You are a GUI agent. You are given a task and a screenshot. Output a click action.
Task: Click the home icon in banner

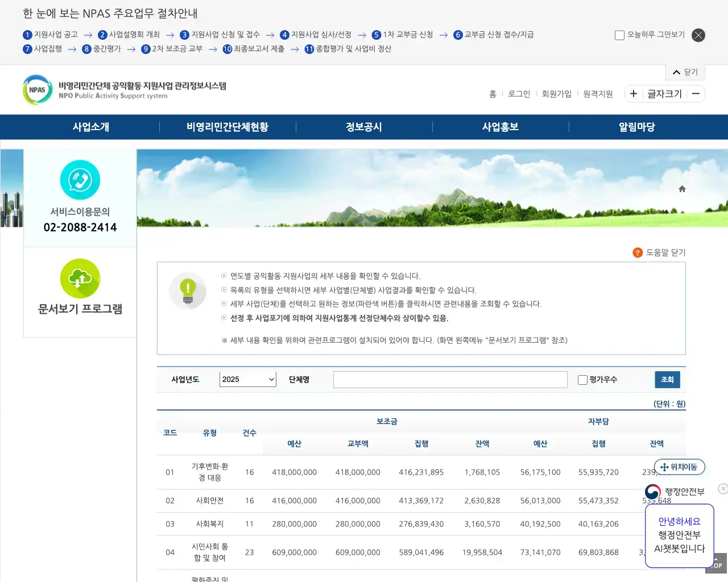coord(682,189)
